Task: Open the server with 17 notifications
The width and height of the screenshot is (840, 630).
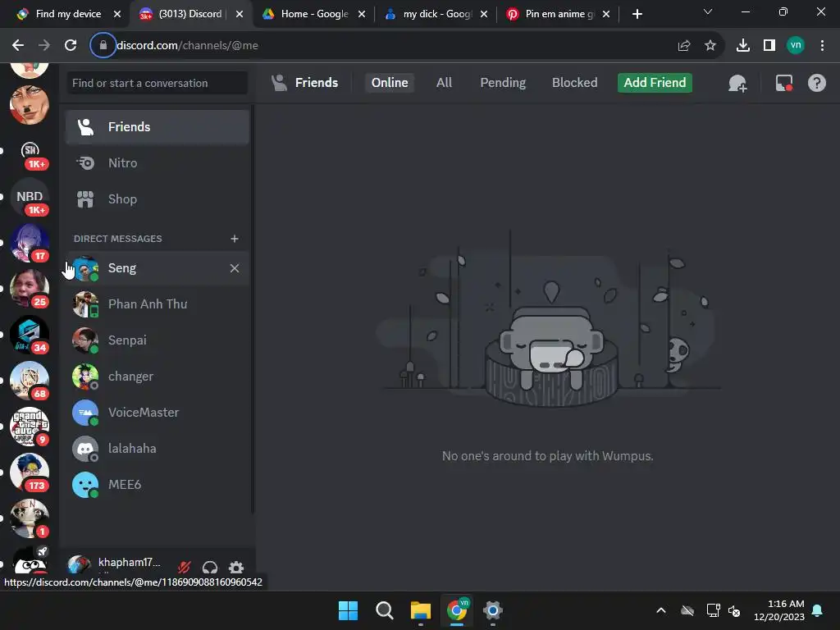Action: click(x=30, y=243)
